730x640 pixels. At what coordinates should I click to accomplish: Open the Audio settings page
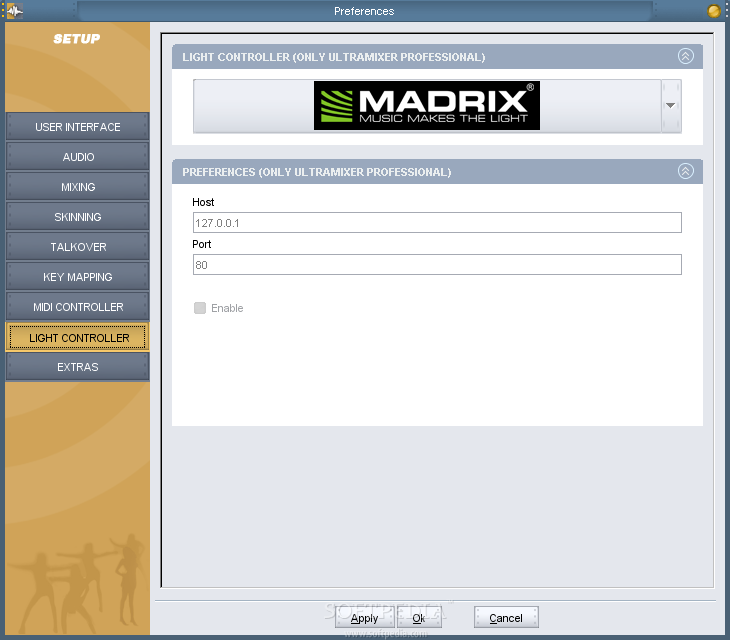(x=77, y=157)
